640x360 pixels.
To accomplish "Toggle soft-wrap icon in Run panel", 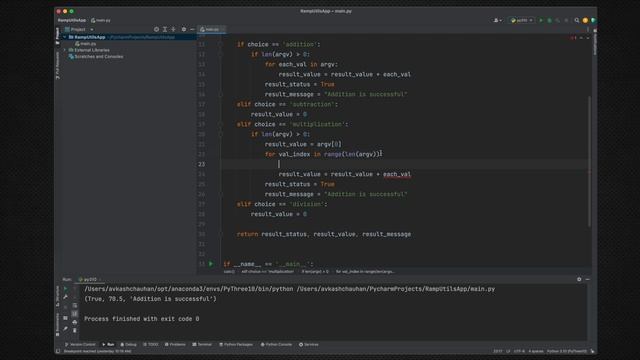I will pyautogui.click(x=75, y=305).
